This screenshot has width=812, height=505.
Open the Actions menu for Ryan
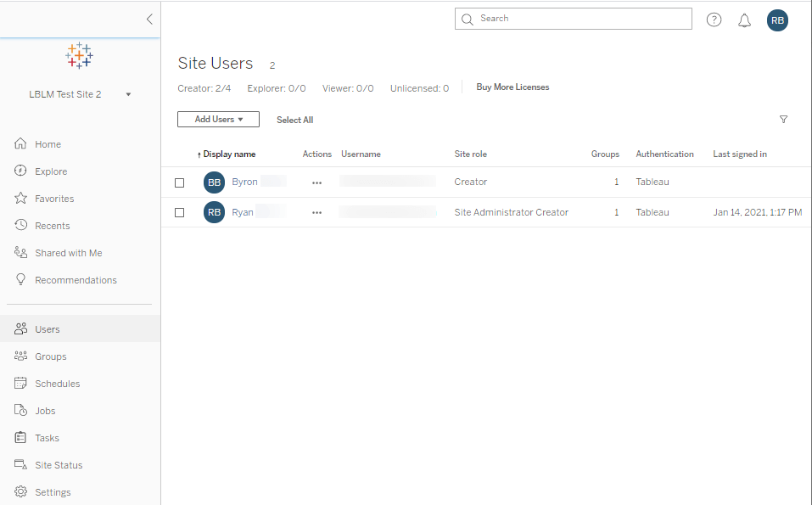coord(316,212)
